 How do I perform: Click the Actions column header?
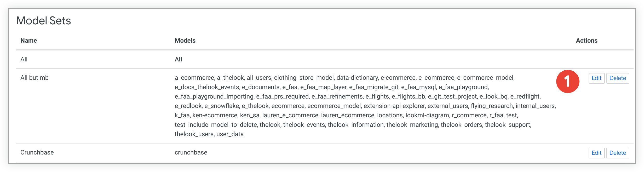point(586,41)
